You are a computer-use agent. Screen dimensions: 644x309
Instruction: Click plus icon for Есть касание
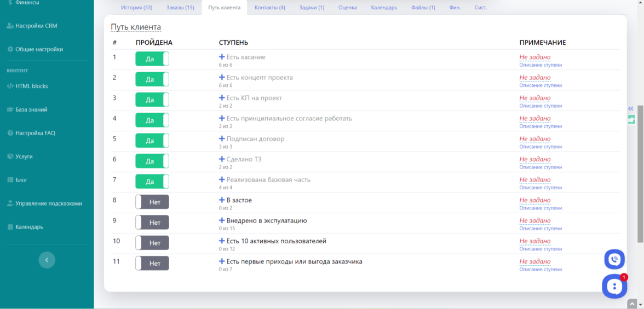pos(222,57)
